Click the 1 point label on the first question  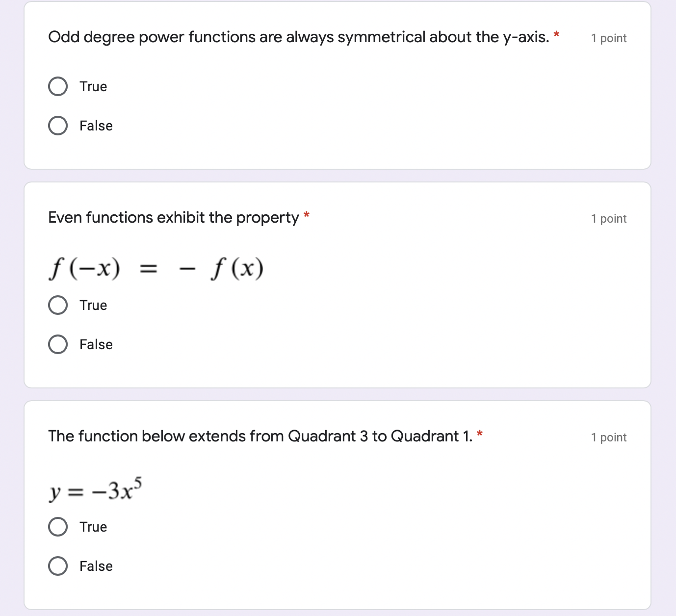tap(608, 38)
